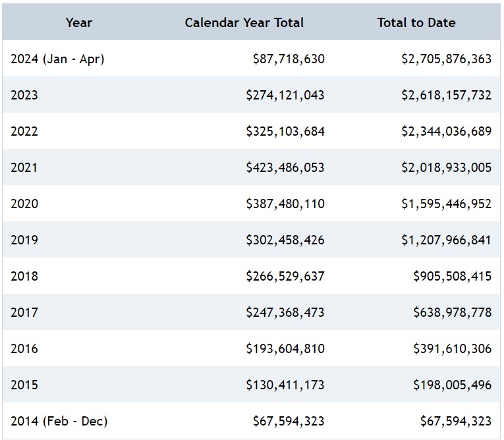
Task: Click the $87,718,630 calendar year total
Action: pos(288,59)
